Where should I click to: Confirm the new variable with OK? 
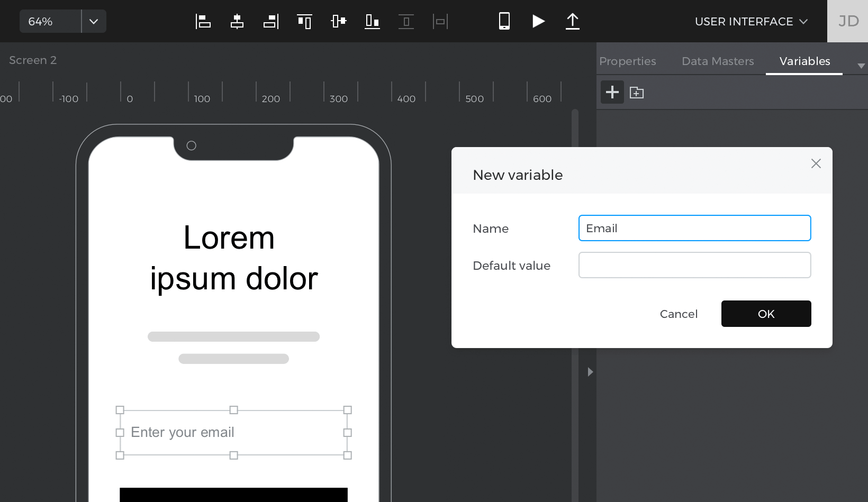pos(766,314)
